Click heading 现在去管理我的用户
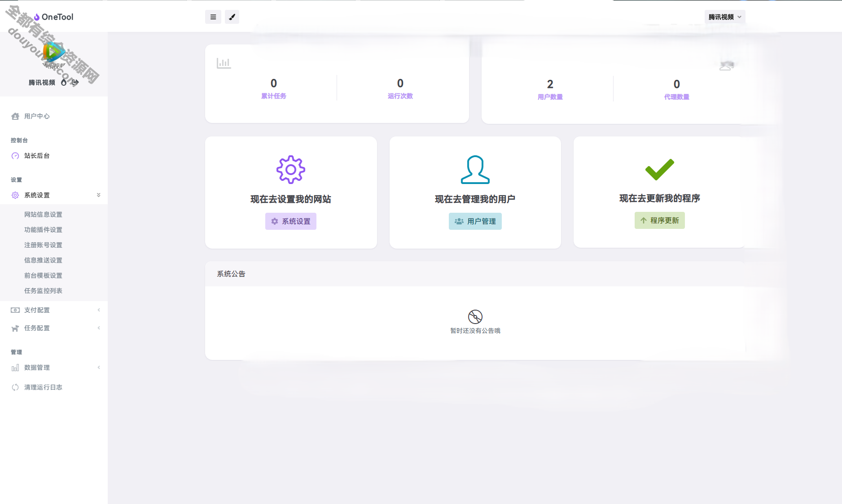This screenshot has height=504, width=842. coord(475,199)
